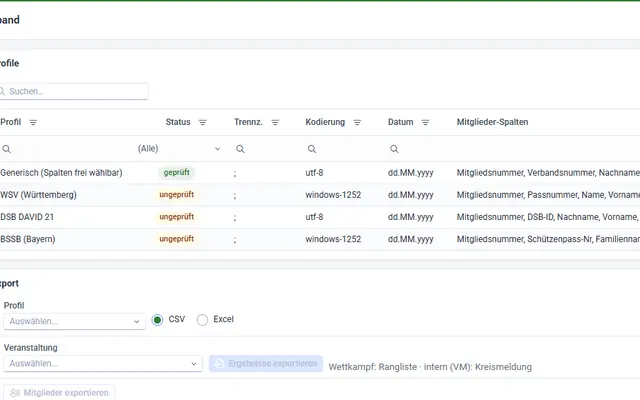Image resolution: width=640 pixels, height=400 pixels.
Task: Click the Trennz. column search icon
Action: coord(240,149)
